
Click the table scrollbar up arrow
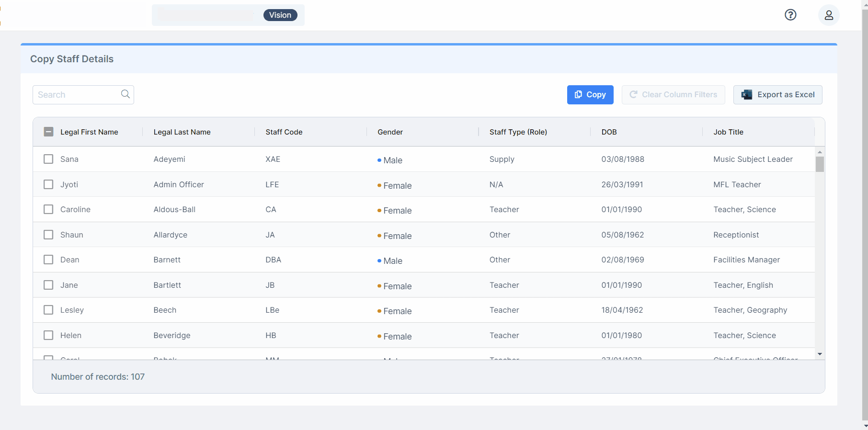[820, 152]
